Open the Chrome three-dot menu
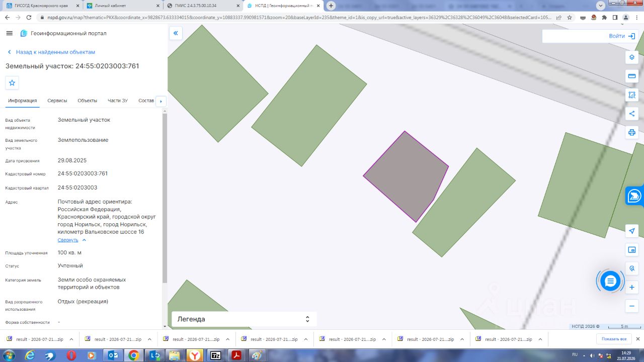 click(636, 17)
